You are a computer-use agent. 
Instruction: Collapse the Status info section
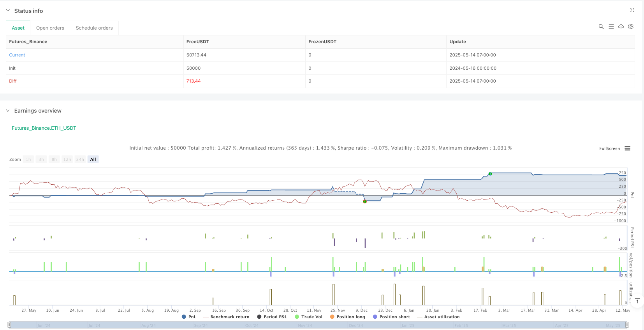(8, 11)
